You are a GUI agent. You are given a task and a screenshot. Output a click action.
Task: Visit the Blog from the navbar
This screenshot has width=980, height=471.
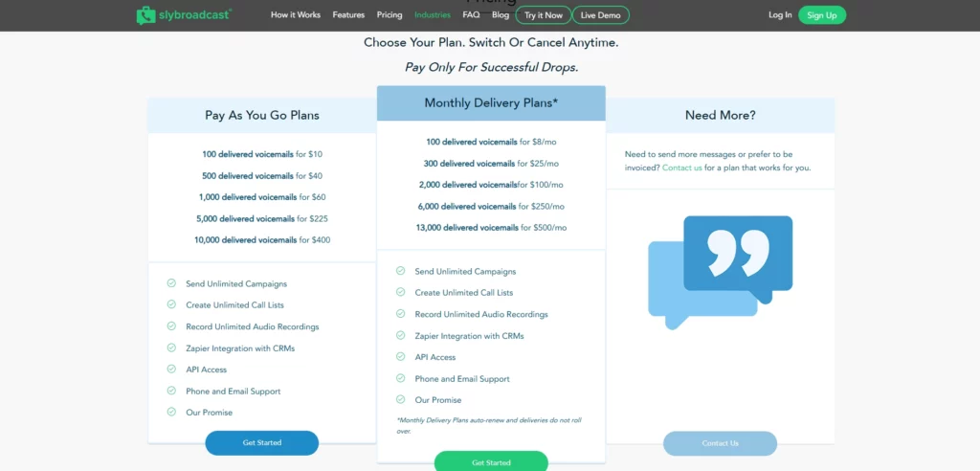(x=501, y=15)
